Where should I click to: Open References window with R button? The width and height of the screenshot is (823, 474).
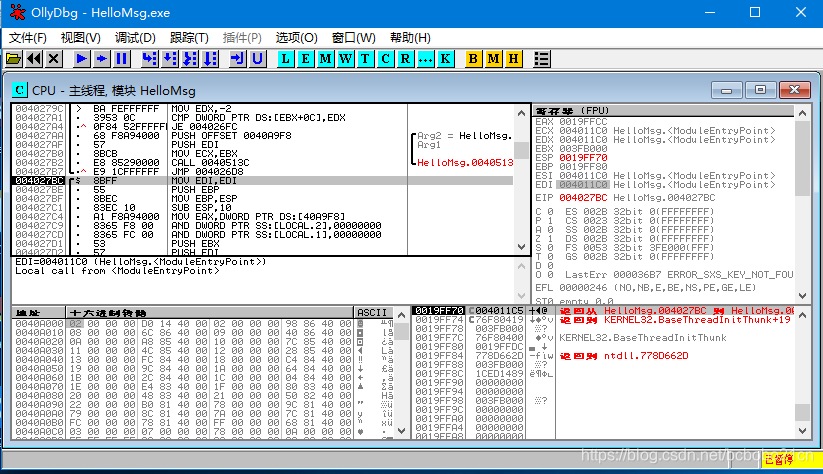(x=405, y=59)
